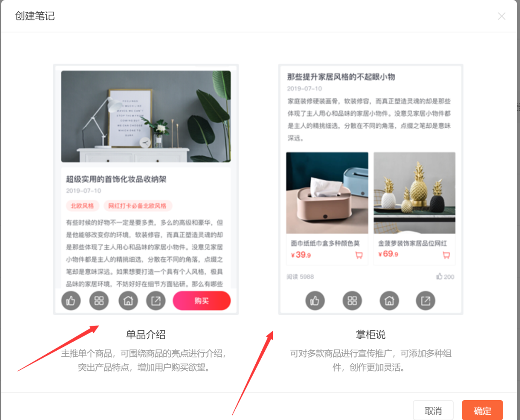Screen dimensions: 520x420
Task: Select the 掌柜说 template title
Action: pos(370,334)
